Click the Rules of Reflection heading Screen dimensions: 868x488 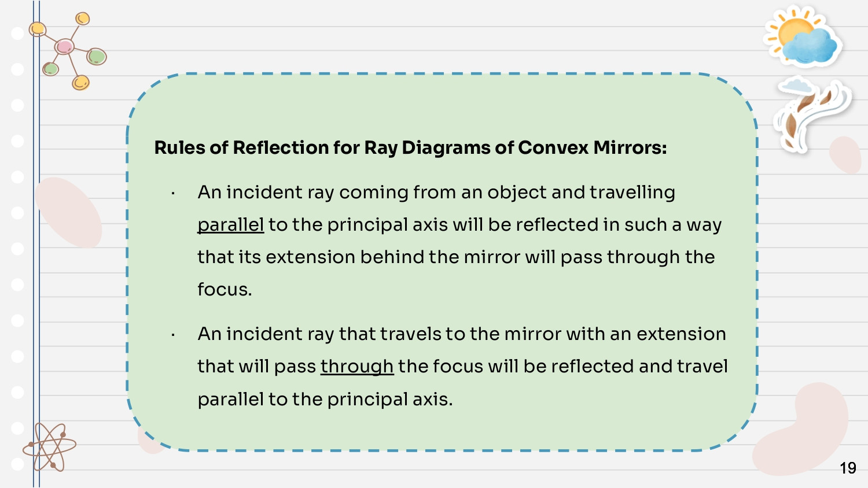(410, 147)
